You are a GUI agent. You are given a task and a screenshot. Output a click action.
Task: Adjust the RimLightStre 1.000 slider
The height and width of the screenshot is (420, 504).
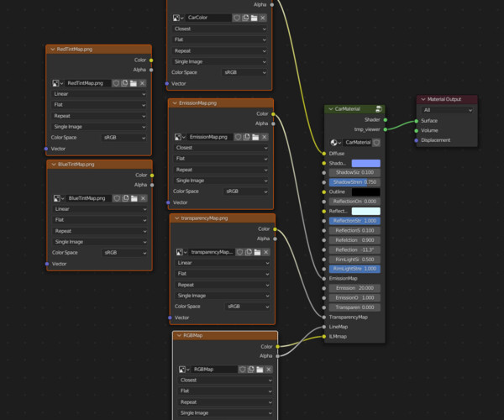click(354, 269)
